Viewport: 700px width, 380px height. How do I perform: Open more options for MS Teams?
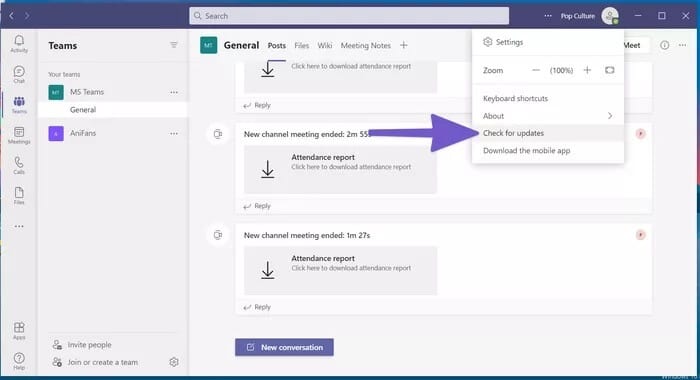174,92
